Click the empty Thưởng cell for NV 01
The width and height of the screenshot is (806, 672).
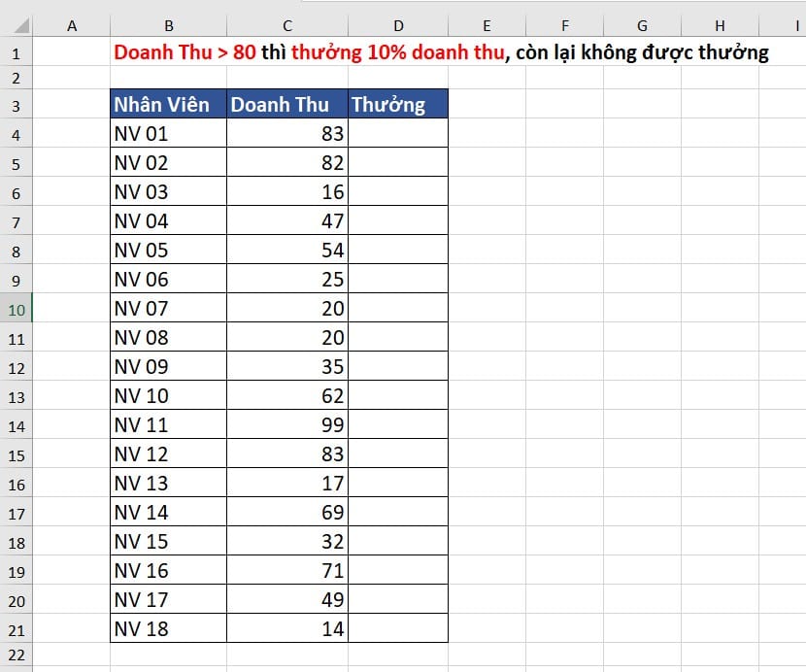tap(397, 134)
